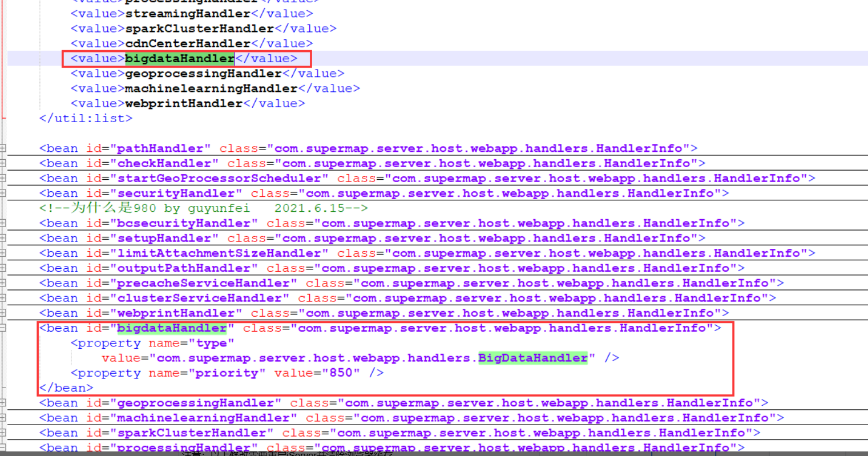Expand the geoprocessingHandler bean fold marker
Screen dimensions: 868x456
3,403
